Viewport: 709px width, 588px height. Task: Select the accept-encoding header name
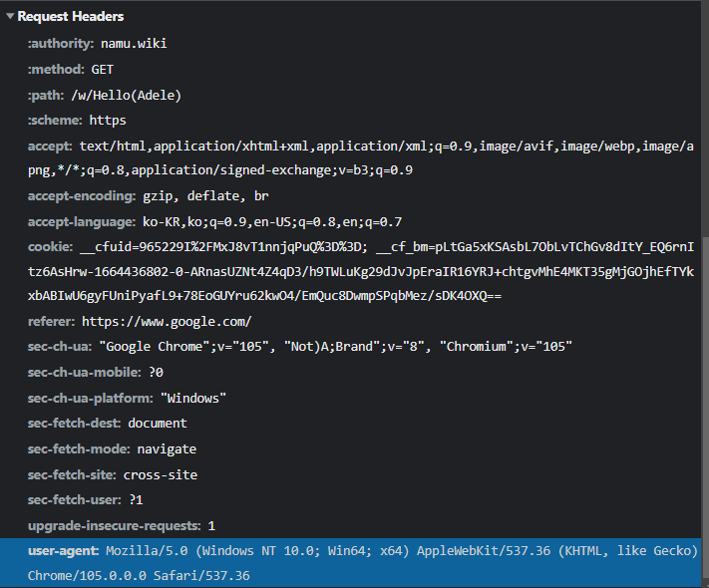[82, 196]
